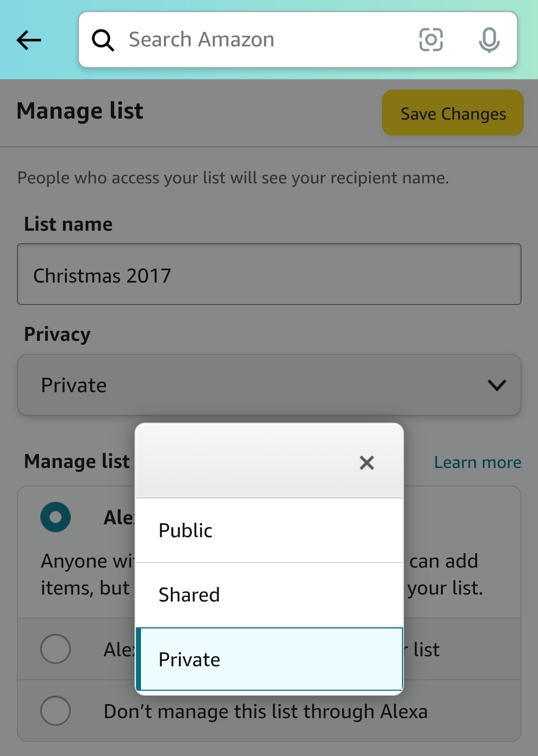Viewport: 538px width, 756px height.
Task: Tap 'Don't manage this list through Alexa' label
Action: click(x=266, y=712)
